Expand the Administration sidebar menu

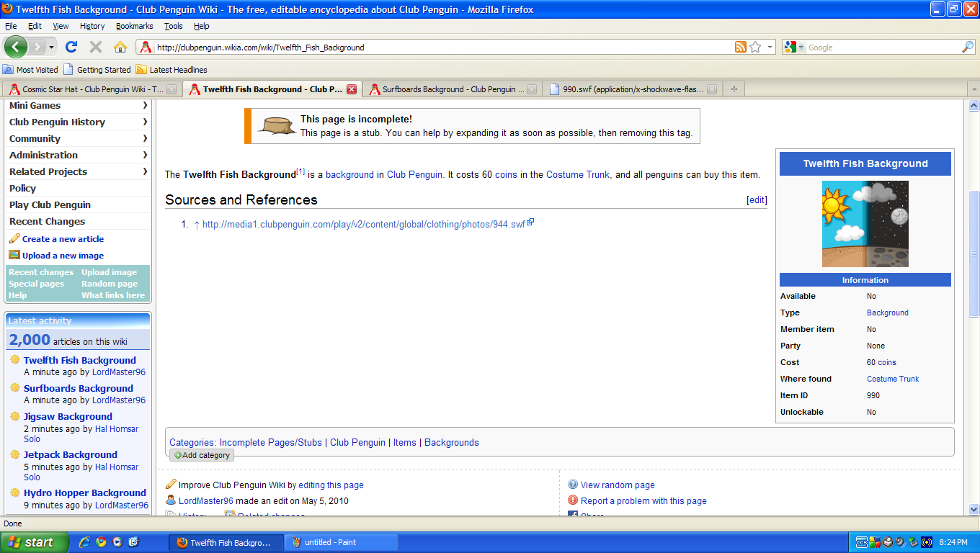coord(79,155)
